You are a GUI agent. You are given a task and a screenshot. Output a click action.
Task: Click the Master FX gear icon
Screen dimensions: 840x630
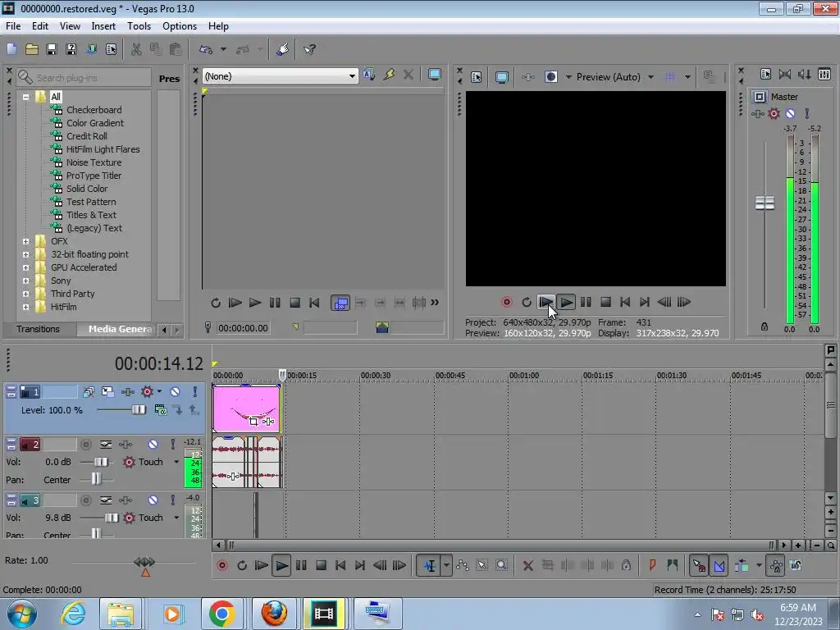[x=774, y=113]
